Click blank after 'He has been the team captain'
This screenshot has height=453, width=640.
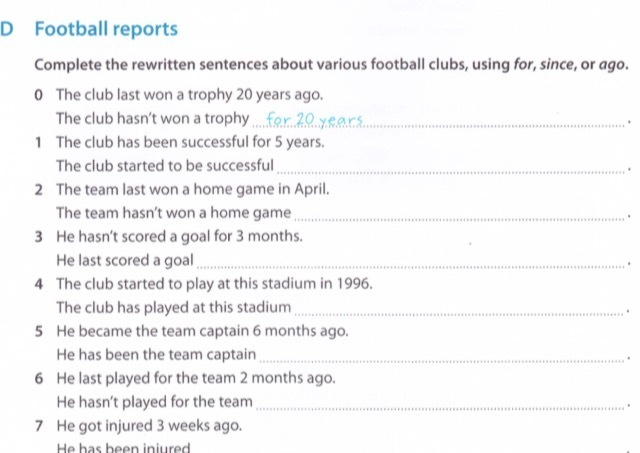[x=442, y=357]
